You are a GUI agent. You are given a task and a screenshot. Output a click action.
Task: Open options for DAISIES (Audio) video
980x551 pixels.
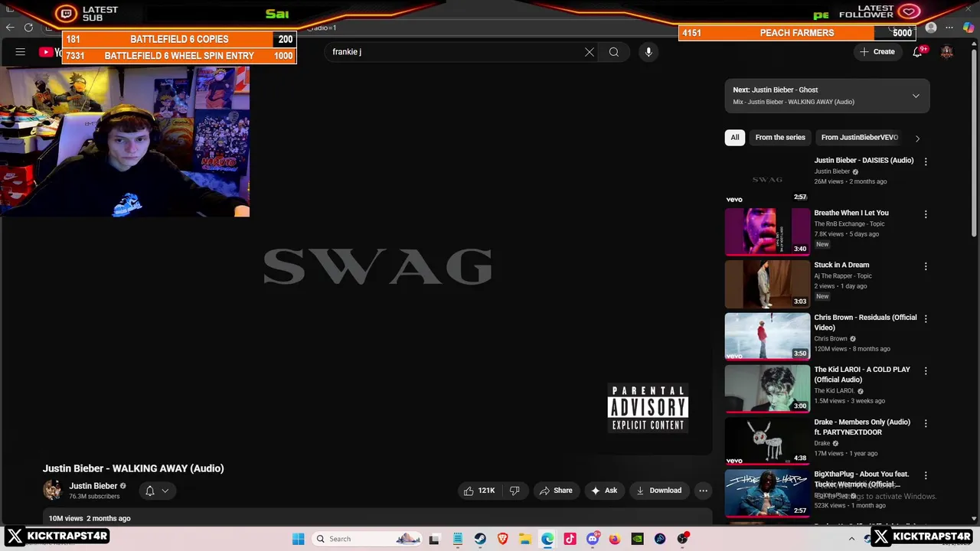[926, 161]
